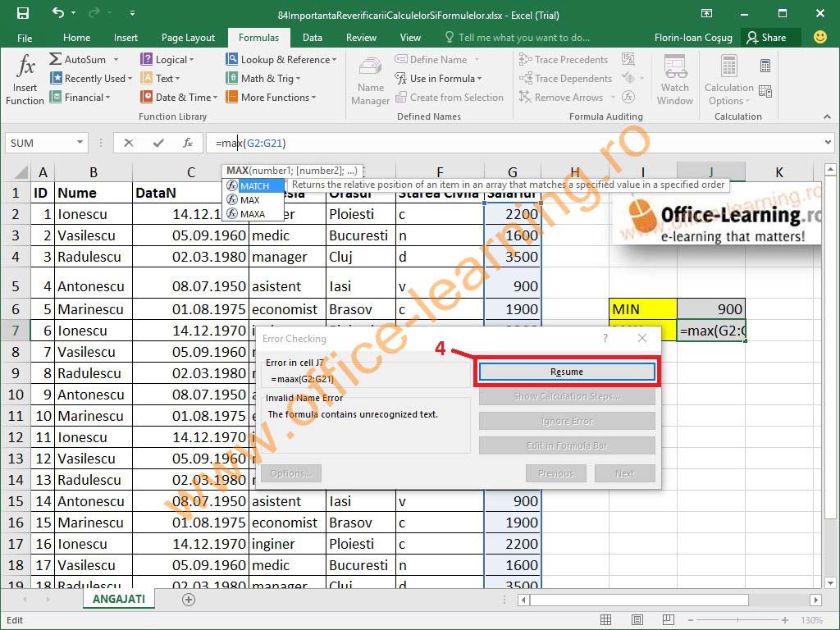Image resolution: width=840 pixels, height=630 pixels.
Task: Choose MAX from the autocomplete list
Action: [x=253, y=200]
